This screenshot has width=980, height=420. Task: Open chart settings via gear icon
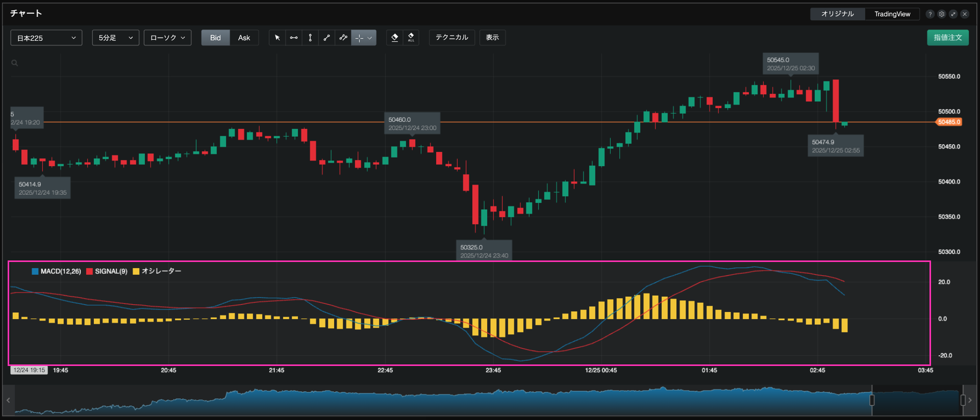pyautogui.click(x=942, y=14)
